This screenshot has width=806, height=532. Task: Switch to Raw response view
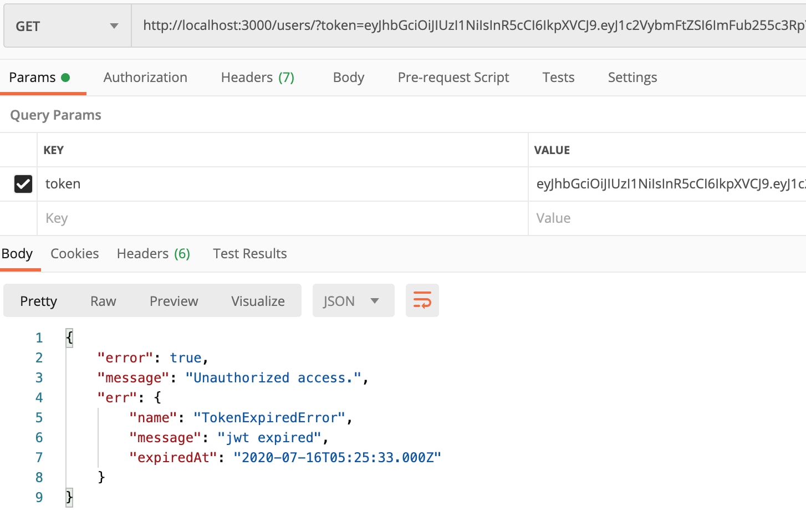pos(103,301)
